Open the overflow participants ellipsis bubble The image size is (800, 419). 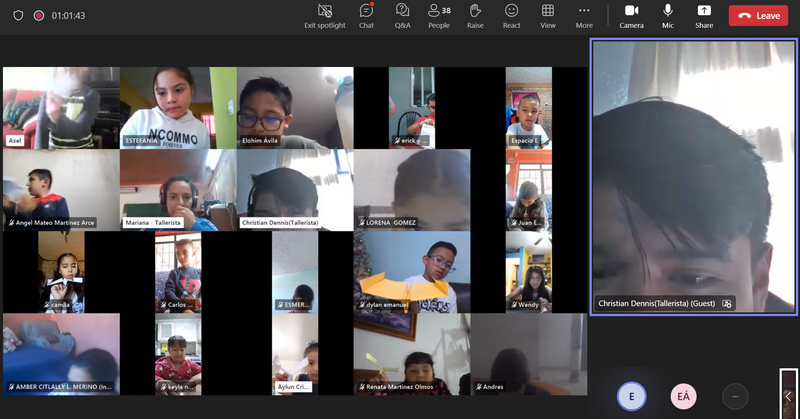click(x=735, y=397)
